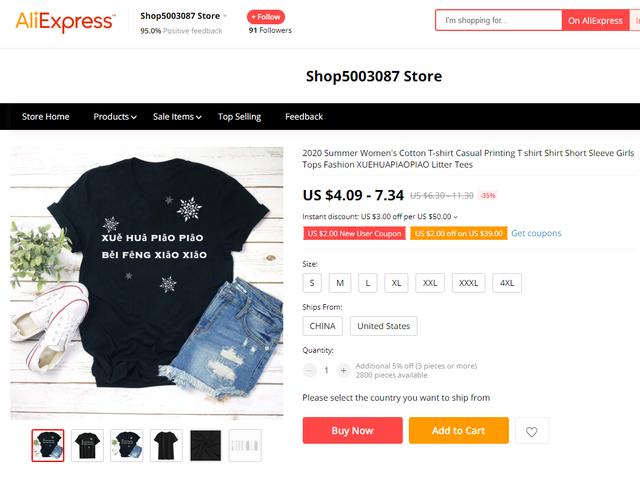Select the plain black fabric thumbnail
This screenshot has height=479, width=640.
pos(205,446)
